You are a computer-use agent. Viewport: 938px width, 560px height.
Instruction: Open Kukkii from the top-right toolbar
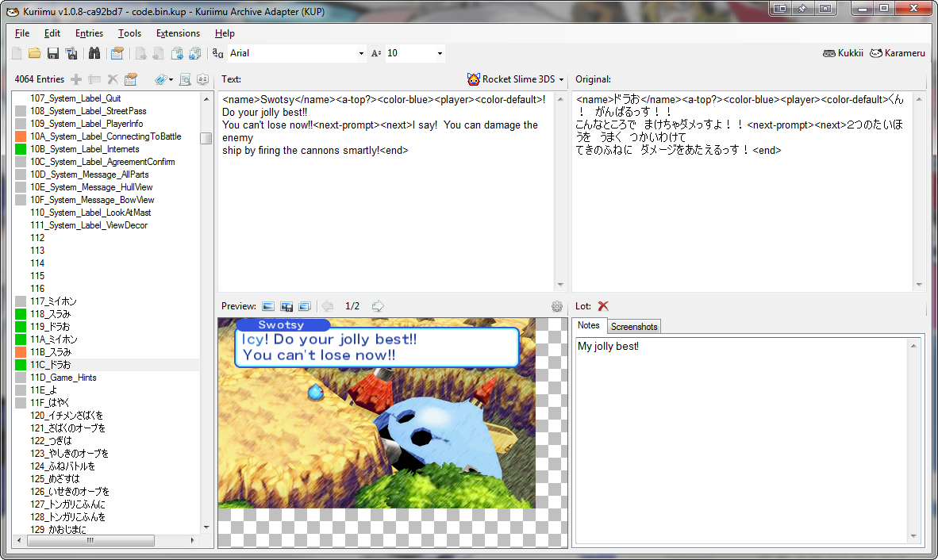843,53
